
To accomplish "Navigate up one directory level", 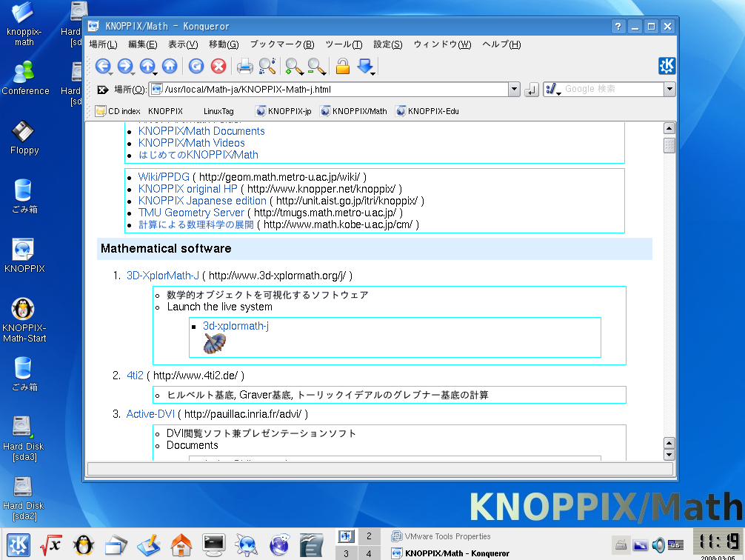I will (x=148, y=66).
